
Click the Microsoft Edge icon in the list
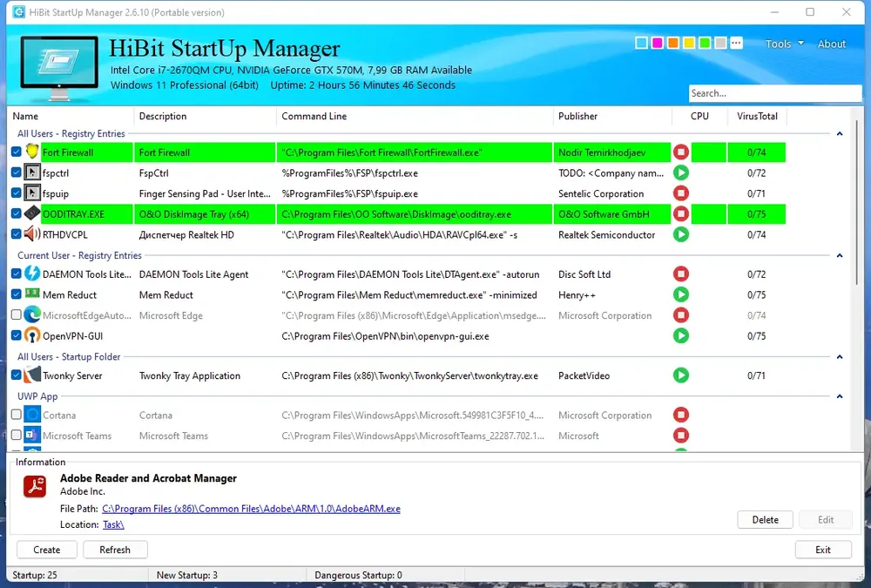coord(32,315)
